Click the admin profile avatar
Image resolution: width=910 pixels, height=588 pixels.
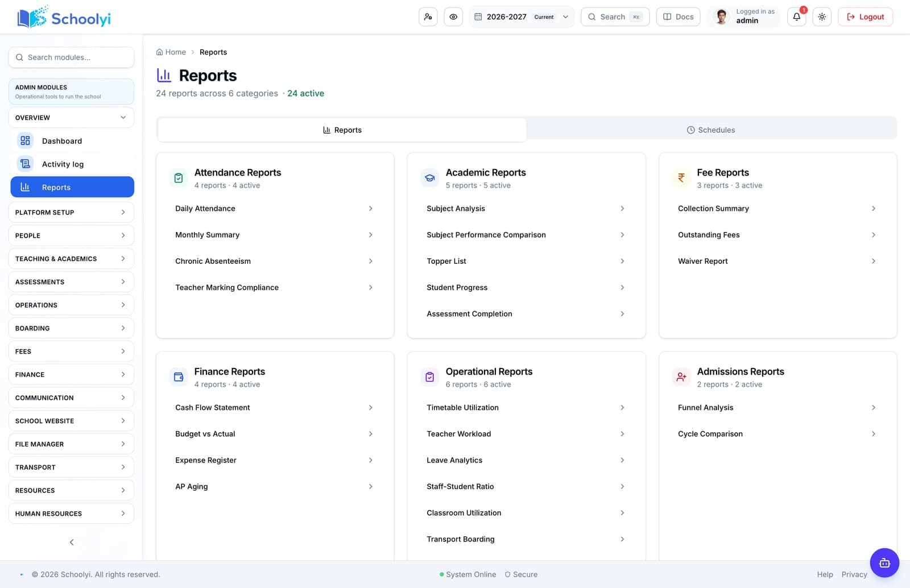click(x=721, y=17)
